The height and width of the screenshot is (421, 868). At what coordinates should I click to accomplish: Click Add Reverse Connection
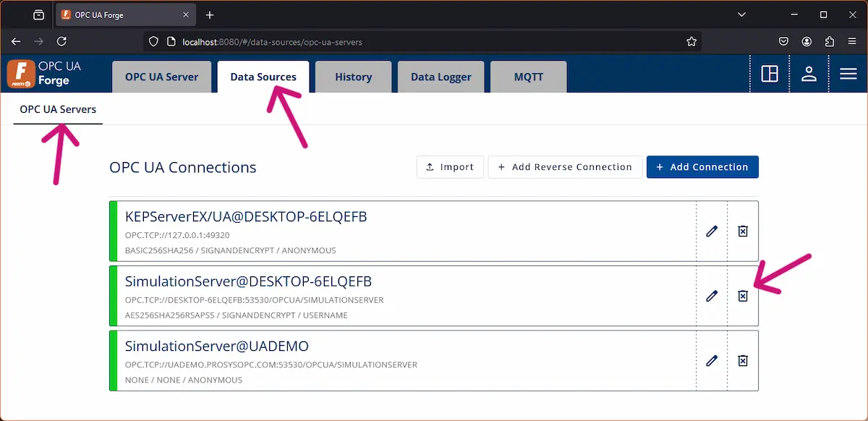coord(565,167)
